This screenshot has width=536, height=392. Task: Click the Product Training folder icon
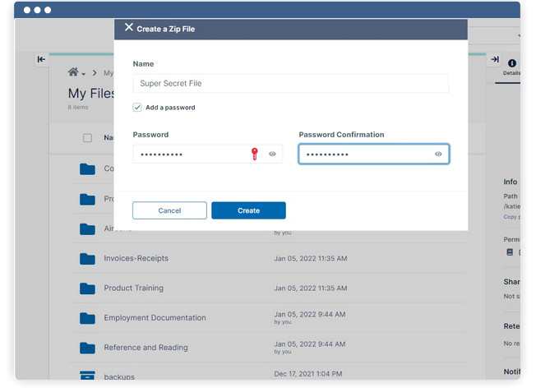[x=87, y=288]
